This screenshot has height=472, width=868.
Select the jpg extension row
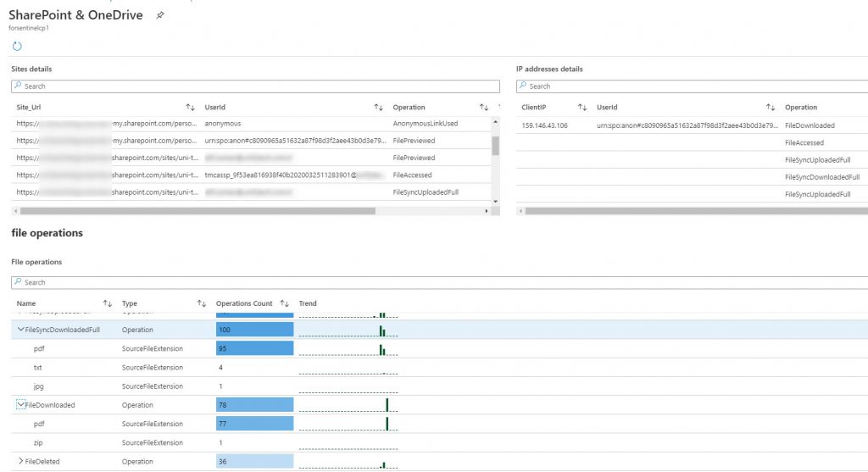(x=440, y=386)
